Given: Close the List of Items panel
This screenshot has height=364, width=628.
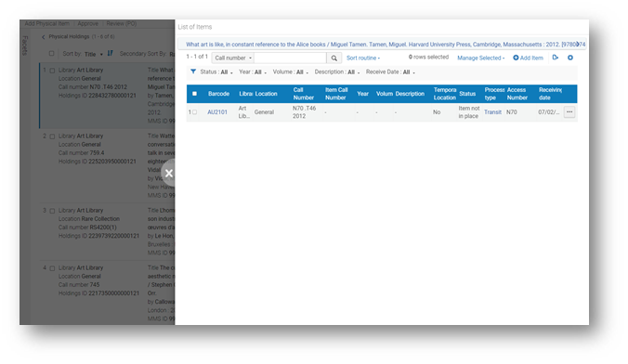Looking at the screenshot, I should pyautogui.click(x=169, y=173).
